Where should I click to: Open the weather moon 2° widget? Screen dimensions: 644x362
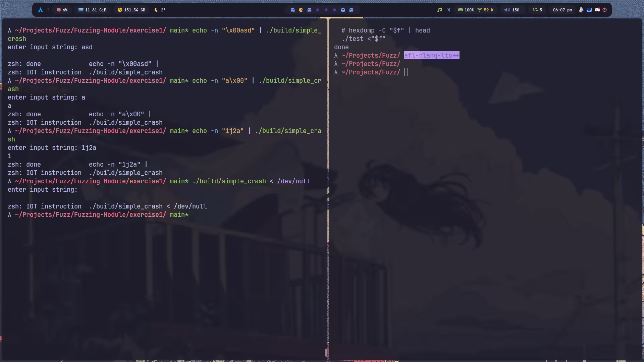click(160, 10)
